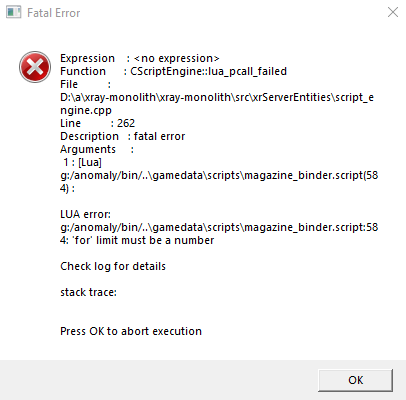Click the LUA error heading text
Screen dimensions: 406x400
(85, 214)
